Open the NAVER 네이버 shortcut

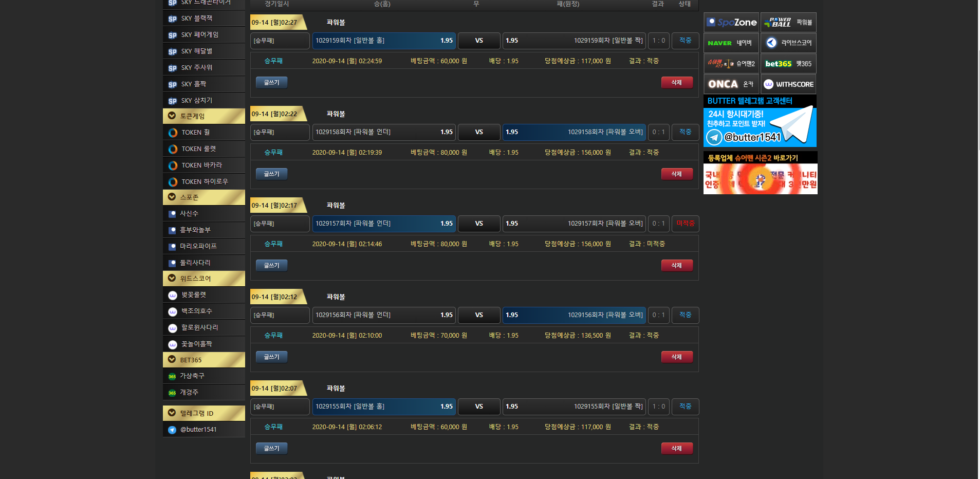click(x=731, y=43)
